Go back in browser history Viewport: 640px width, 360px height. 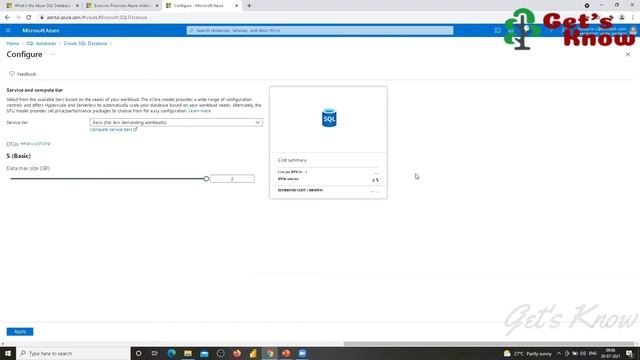7,18
